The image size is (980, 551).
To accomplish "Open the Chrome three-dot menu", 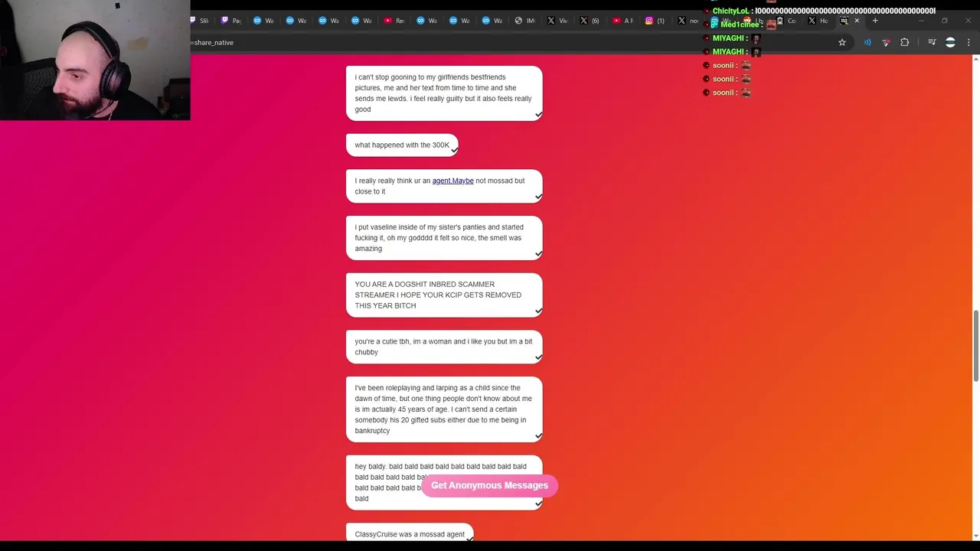I will pos(969,42).
